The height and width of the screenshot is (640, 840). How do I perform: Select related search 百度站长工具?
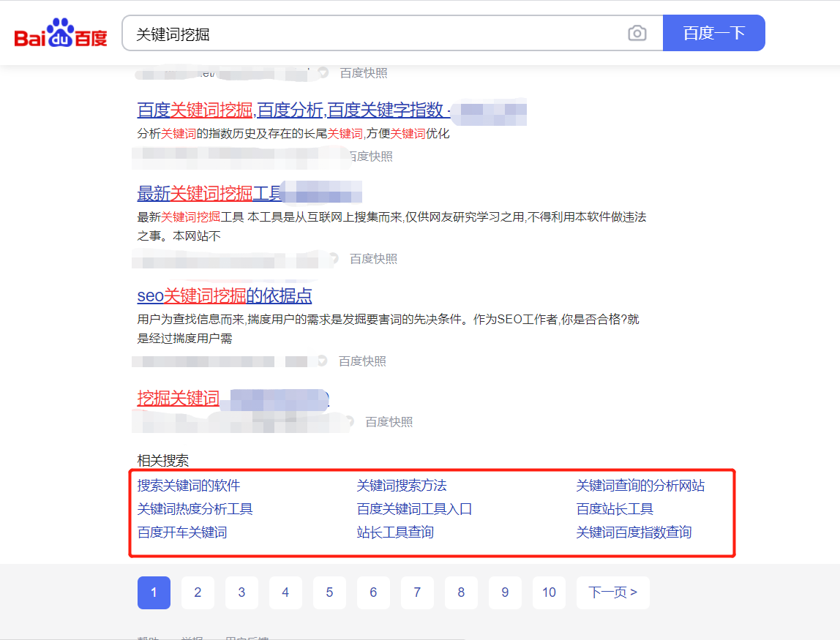(x=615, y=509)
